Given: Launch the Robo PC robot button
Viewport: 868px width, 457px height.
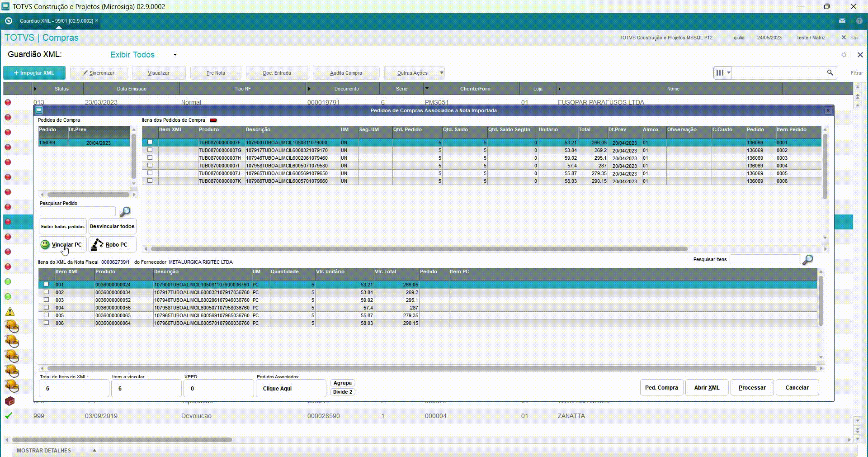Looking at the screenshot, I should [112, 244].
